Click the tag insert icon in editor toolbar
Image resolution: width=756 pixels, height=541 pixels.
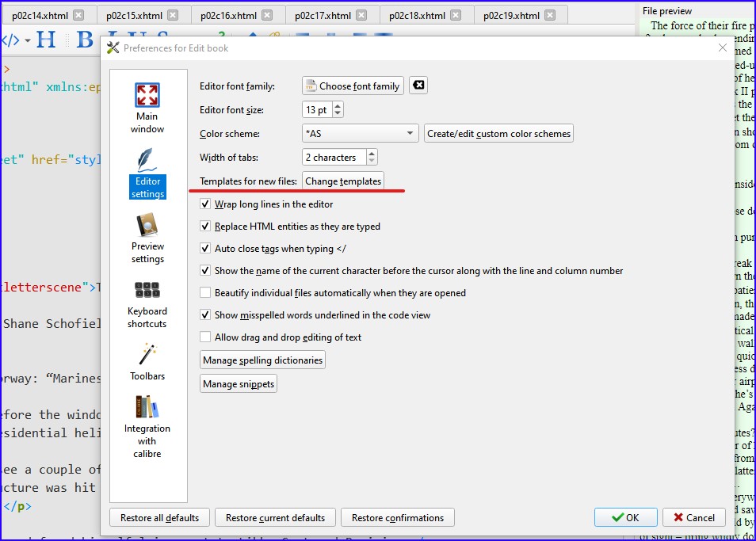click(x=10, y=40)
